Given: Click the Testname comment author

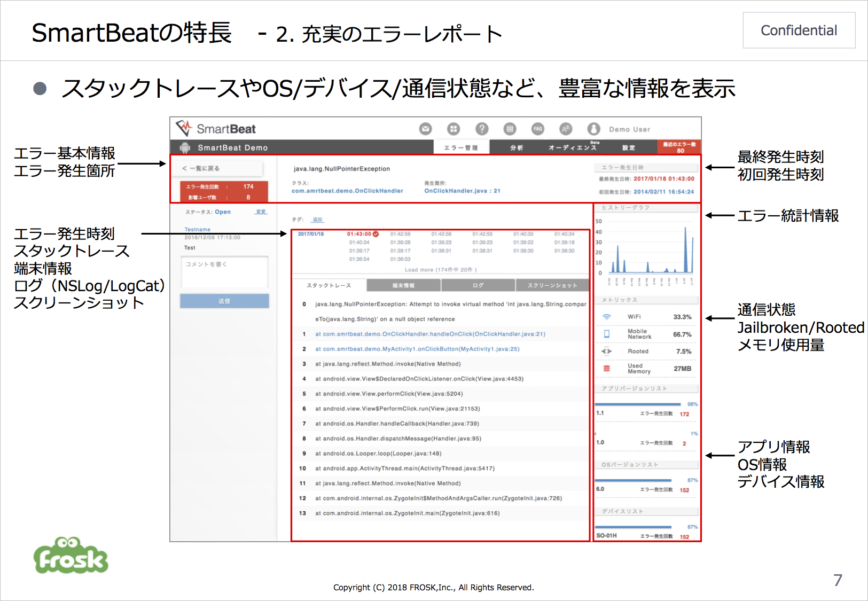Looking at the screenshot, I should click(198, 230).
